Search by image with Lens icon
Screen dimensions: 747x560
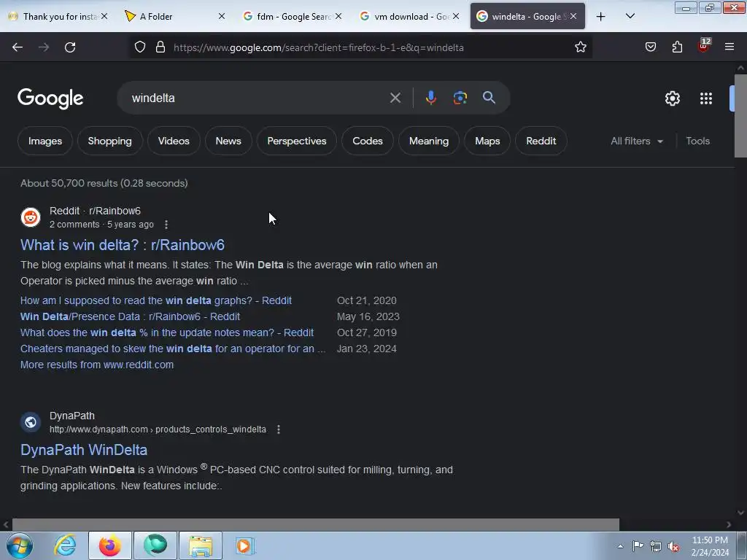[460, 98]
